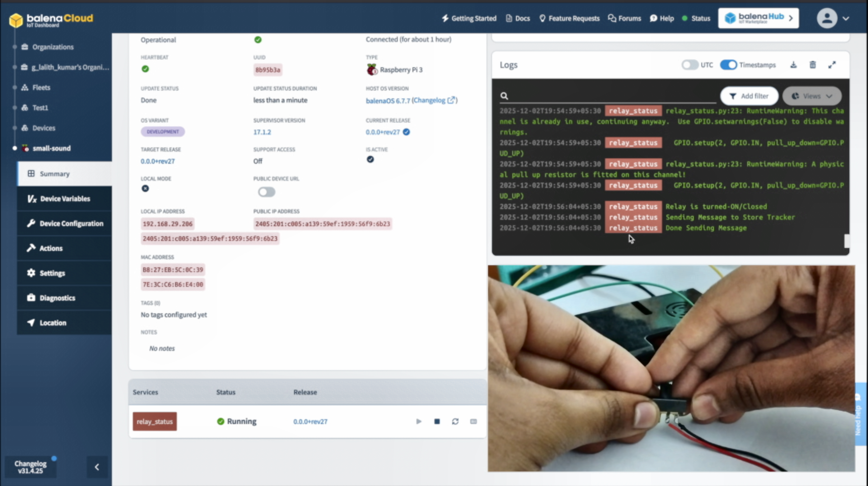Start the relay_status service
This screenshot has height=486, width=868.
[x=419, y=421]
